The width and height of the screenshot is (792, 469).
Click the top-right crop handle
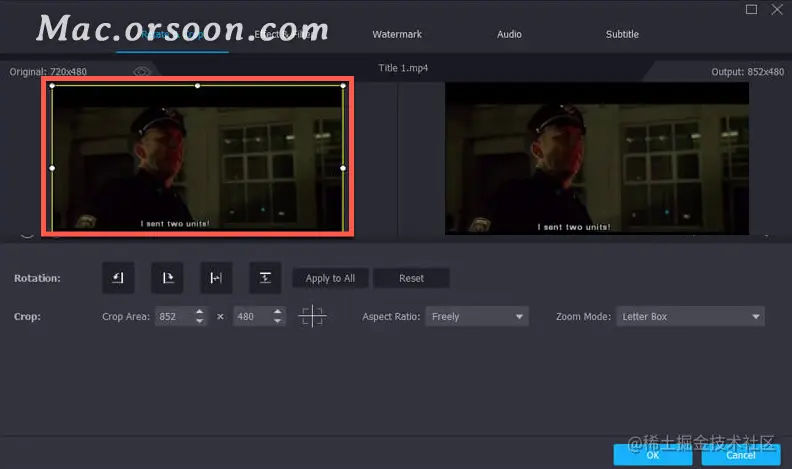pos(343,86)
